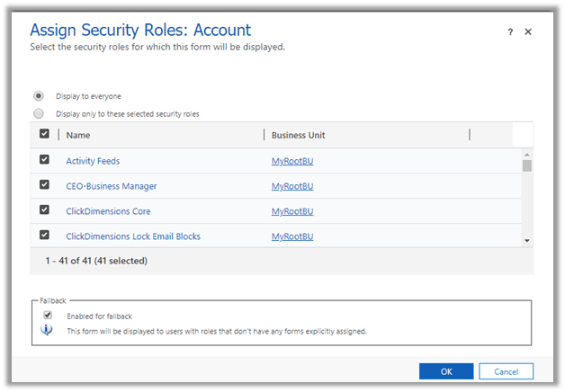Sort list by the Name column header
Screen dimensions: 565x392
tap(79, 136)
